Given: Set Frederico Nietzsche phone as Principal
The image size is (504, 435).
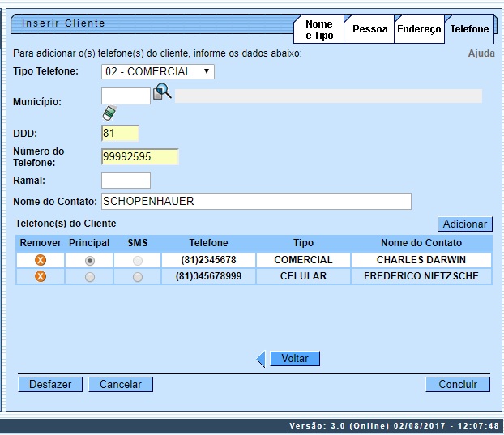Looking at the screenshot, I should [89, 276].
